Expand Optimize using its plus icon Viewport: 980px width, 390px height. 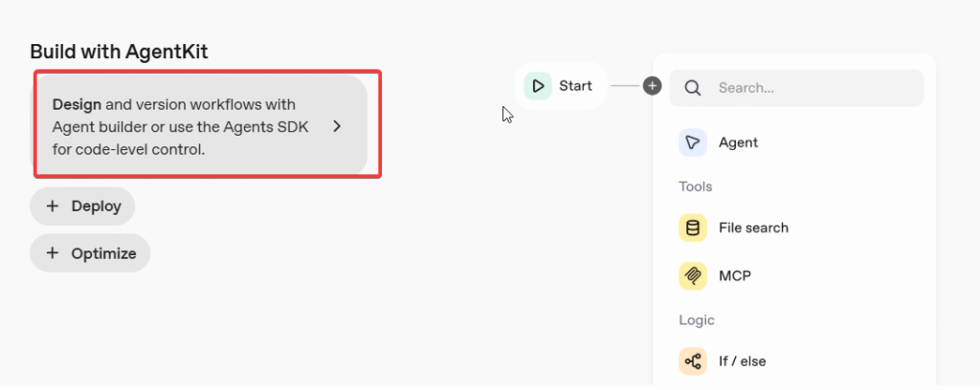pyautogui.click(x=53, y=254)
